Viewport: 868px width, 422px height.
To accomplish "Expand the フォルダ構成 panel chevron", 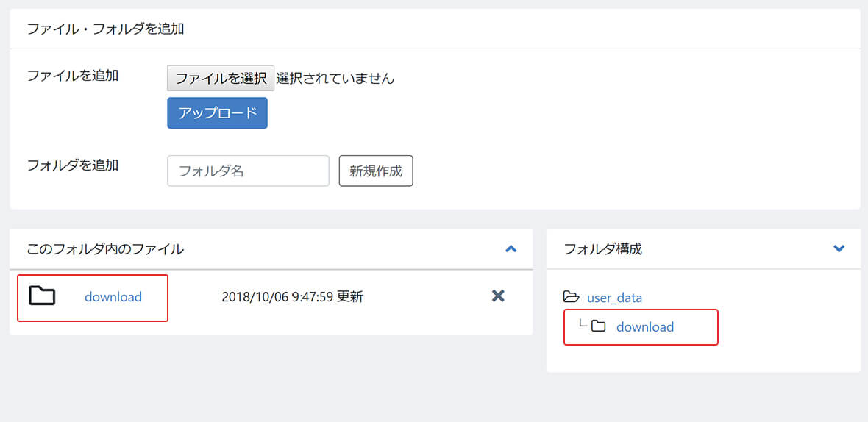I will click(839, 249).
